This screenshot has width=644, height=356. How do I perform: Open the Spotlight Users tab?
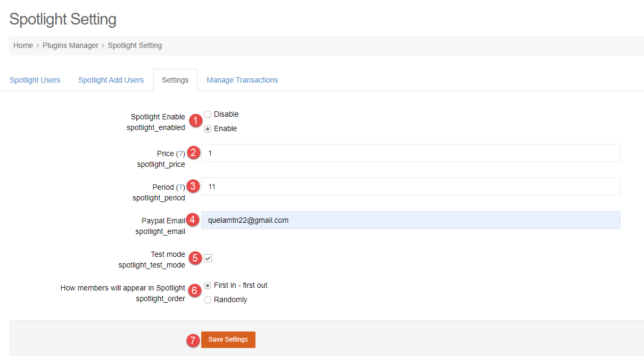click(35, 80)
